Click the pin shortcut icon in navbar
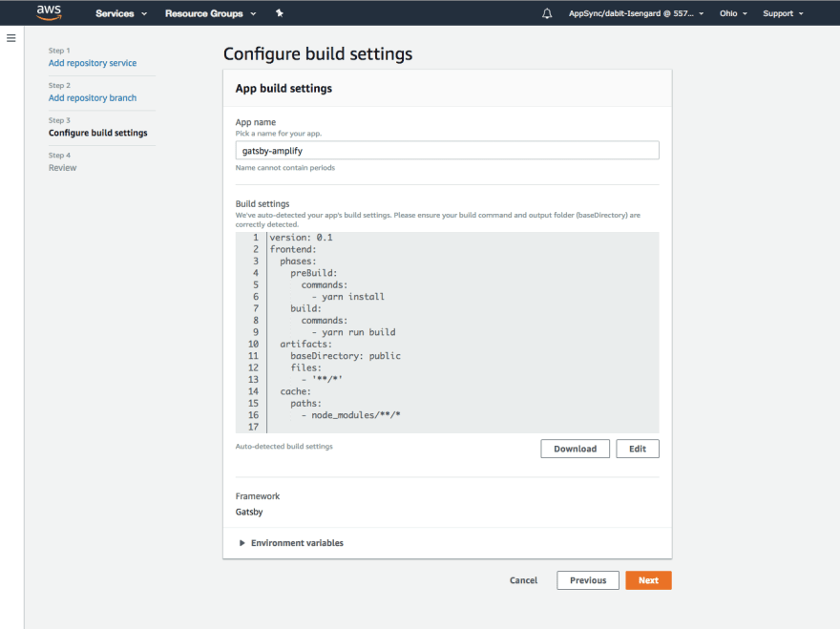840x629 pixels. 279,13
